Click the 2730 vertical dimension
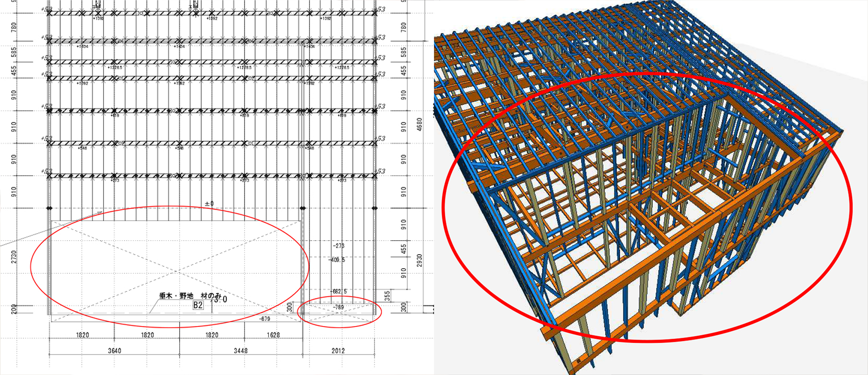Image resolution: width=868 pixels, height=375 pixels. click(x=14, y=257)
